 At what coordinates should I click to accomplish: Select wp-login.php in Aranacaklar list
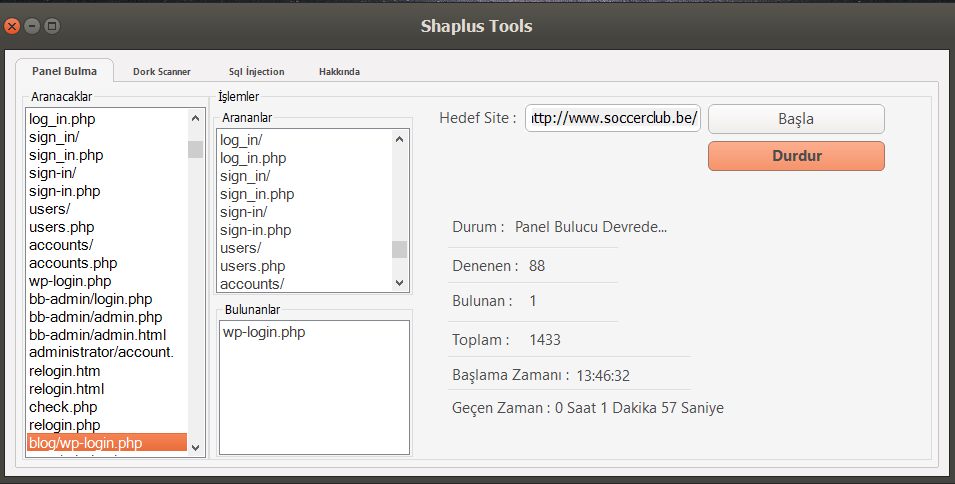pos(107,281)
